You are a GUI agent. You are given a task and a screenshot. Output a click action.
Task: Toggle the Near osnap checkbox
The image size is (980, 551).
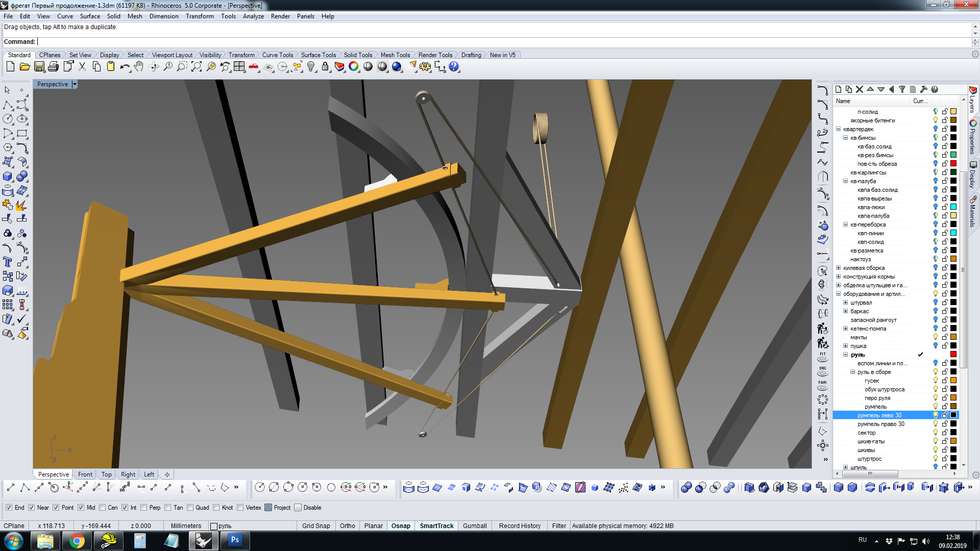[x=31, y=508]
